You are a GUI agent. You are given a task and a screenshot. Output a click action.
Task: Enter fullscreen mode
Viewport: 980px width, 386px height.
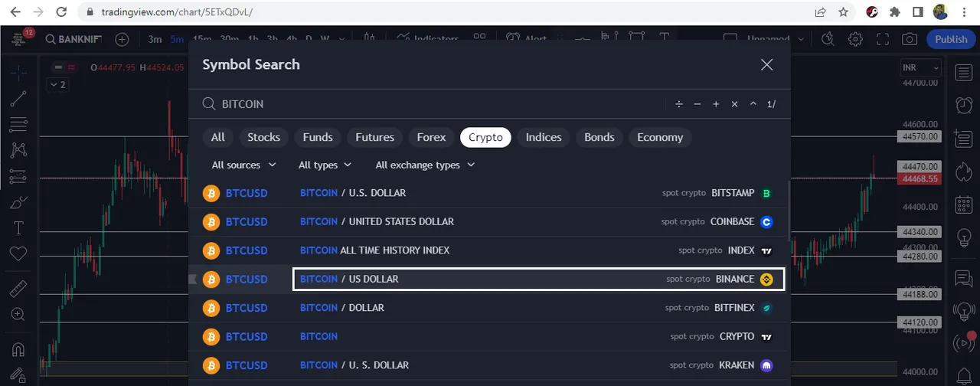[883, 39]
